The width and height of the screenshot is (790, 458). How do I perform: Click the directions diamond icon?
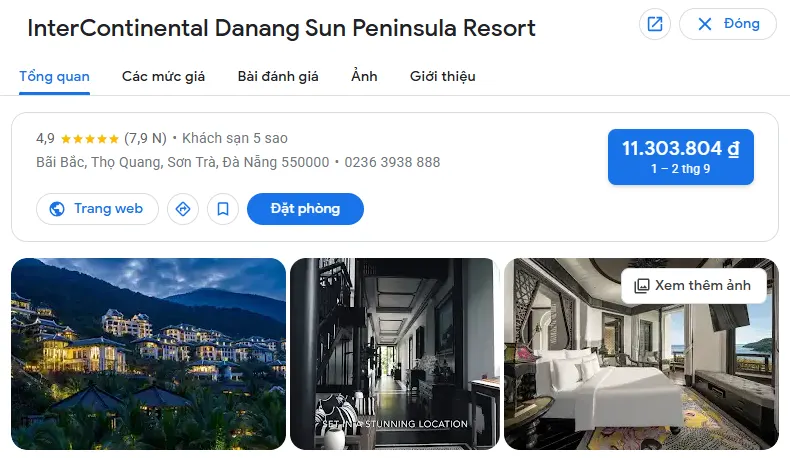pos(183,209)
